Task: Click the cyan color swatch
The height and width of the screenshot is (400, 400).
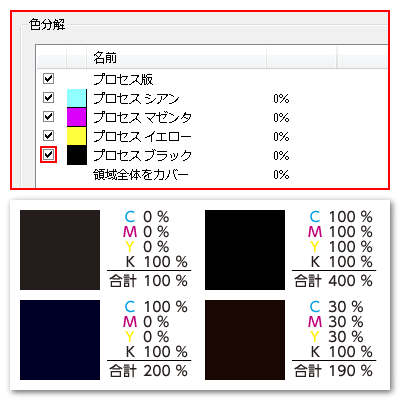Action: pos(77,98)
